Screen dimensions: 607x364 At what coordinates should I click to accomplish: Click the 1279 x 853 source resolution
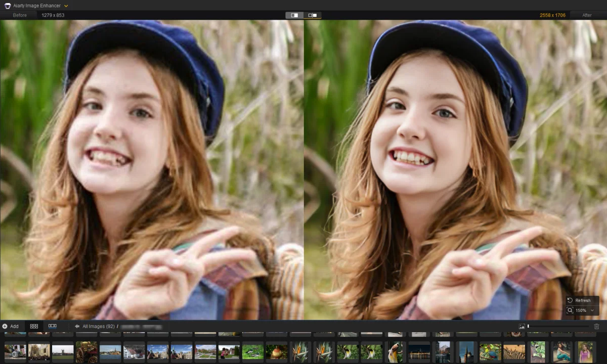(53, 15)
